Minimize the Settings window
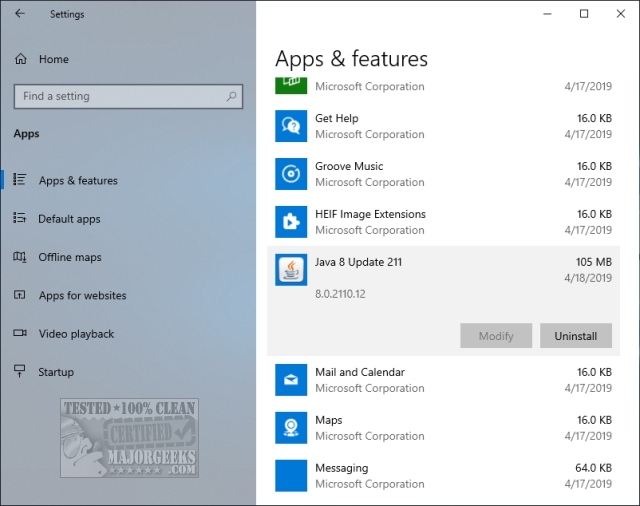The width and height of the screenshot is (640, 506). (x=547, y=14)
